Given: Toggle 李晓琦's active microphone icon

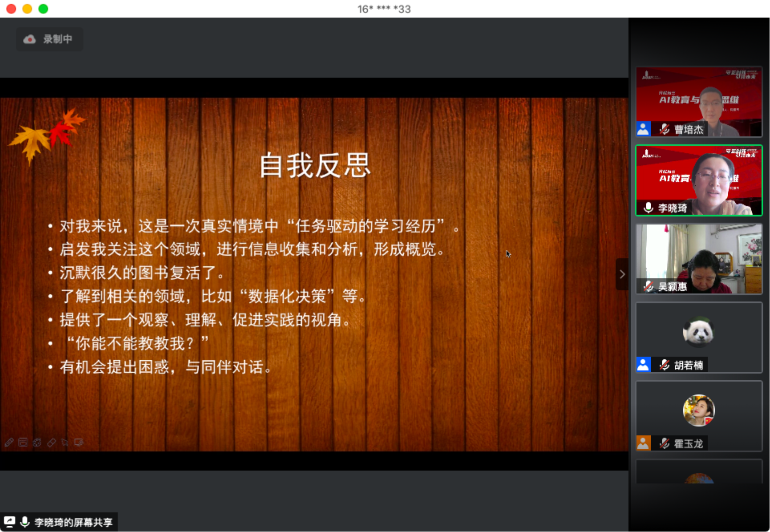Looking at the screenshot, I should pos(648,207).
